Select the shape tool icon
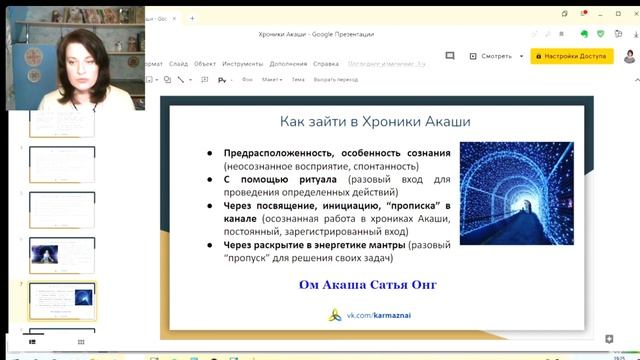This screenshot has width=640, height=360. (167, 80)
